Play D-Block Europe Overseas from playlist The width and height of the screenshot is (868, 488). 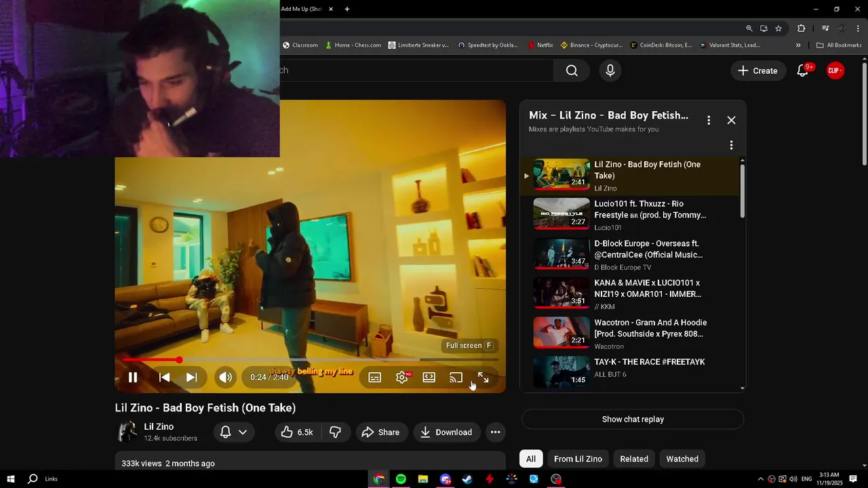coord(629,255)
